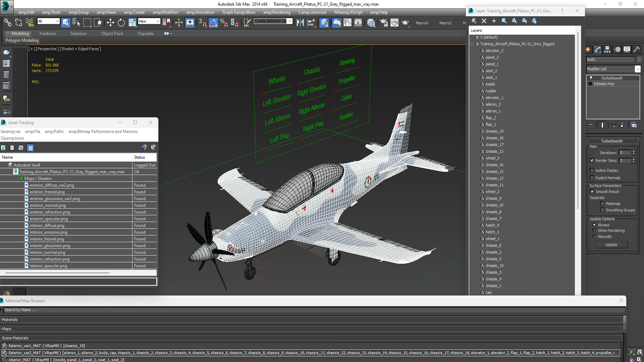Select exterior_normal.png in Asset Tracking
This screenshot has height=362, width=644.
(48, 205)
